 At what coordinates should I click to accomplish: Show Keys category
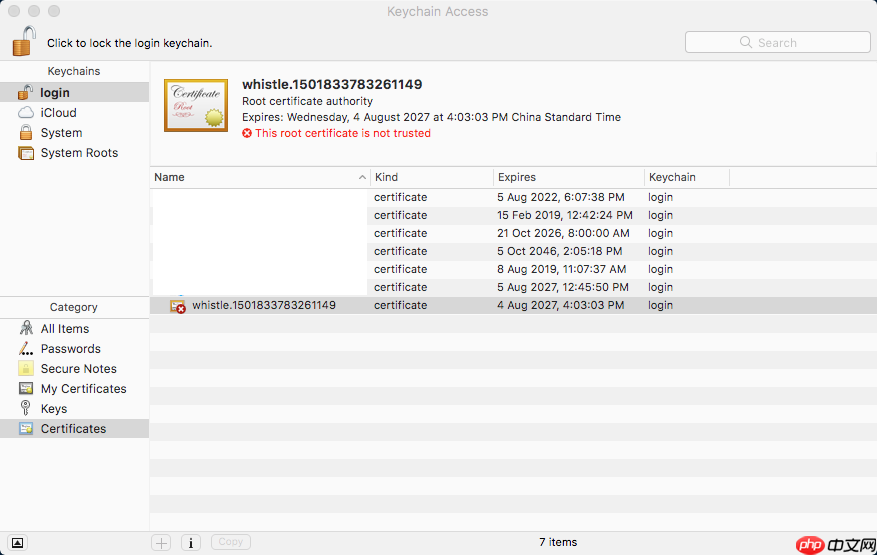(74, 409)
